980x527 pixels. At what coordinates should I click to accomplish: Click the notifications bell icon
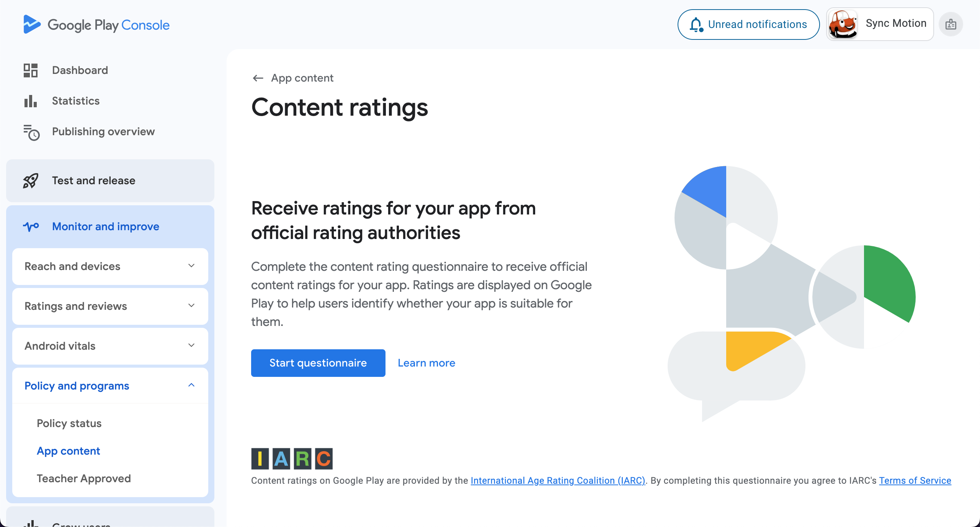pos(696,25)
